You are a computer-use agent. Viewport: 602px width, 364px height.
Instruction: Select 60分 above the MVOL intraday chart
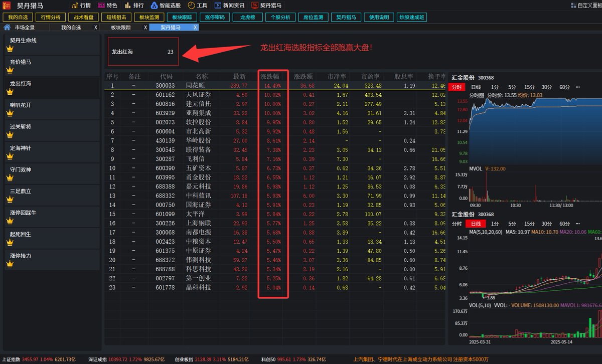[x=564, y=87]
